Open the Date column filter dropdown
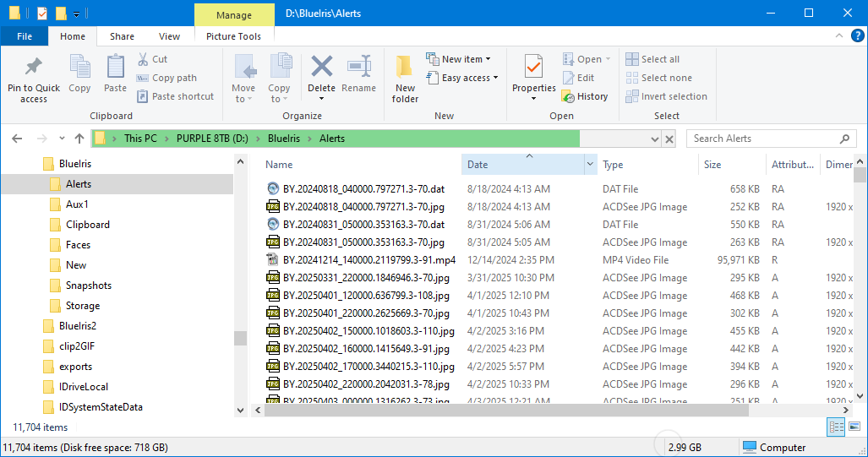Image resolution: width=868 pixels, height=457 pixels. [x=590, y=165]
